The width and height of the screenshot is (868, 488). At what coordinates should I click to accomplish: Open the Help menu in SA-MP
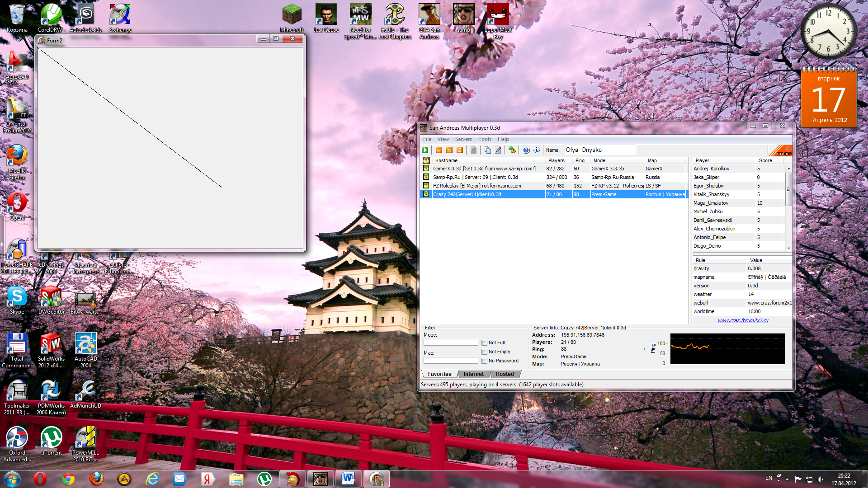[503, 139]
